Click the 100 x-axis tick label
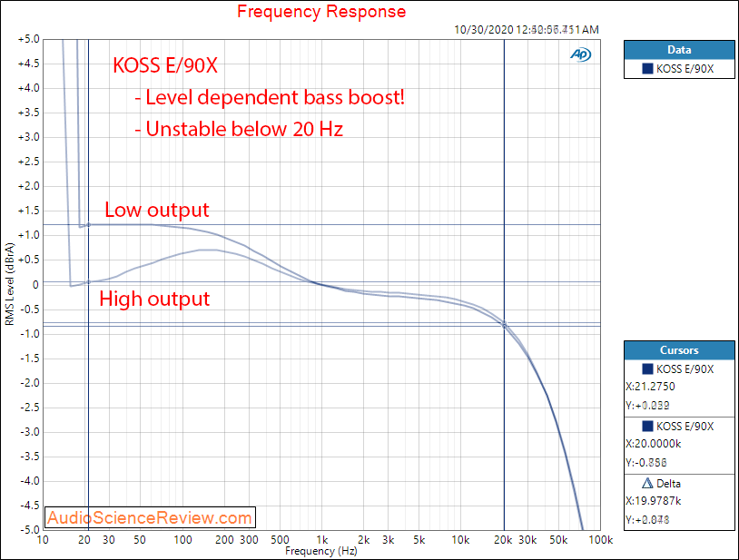This screenshot has height=560, width=739. 182,540
